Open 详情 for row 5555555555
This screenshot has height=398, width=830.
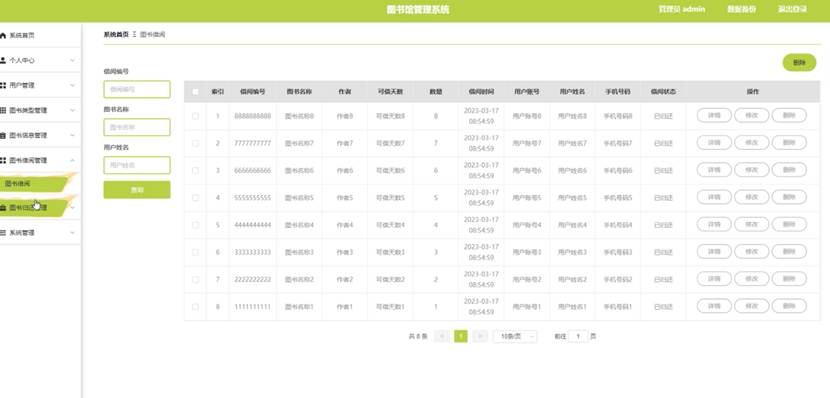pyautogui.click(x=714, y=197)
